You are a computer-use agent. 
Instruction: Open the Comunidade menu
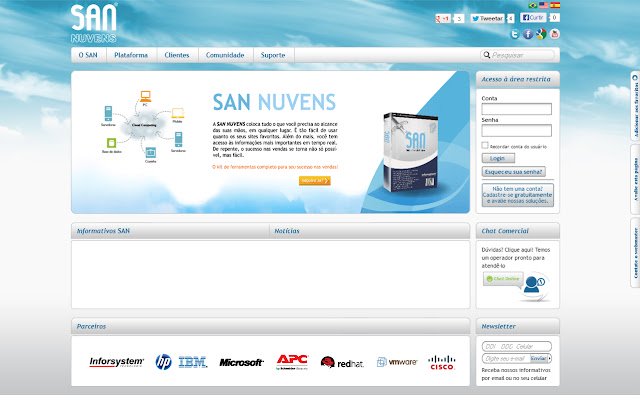coord(225,55)
